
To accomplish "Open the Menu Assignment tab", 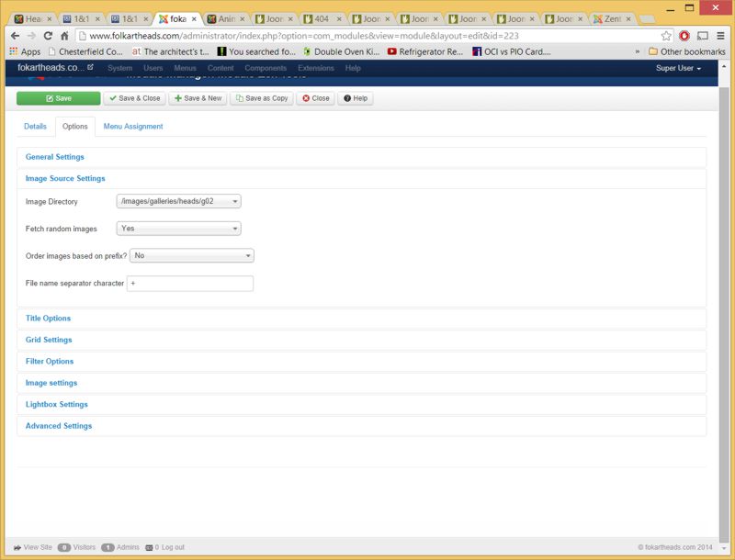I will 133,127.
